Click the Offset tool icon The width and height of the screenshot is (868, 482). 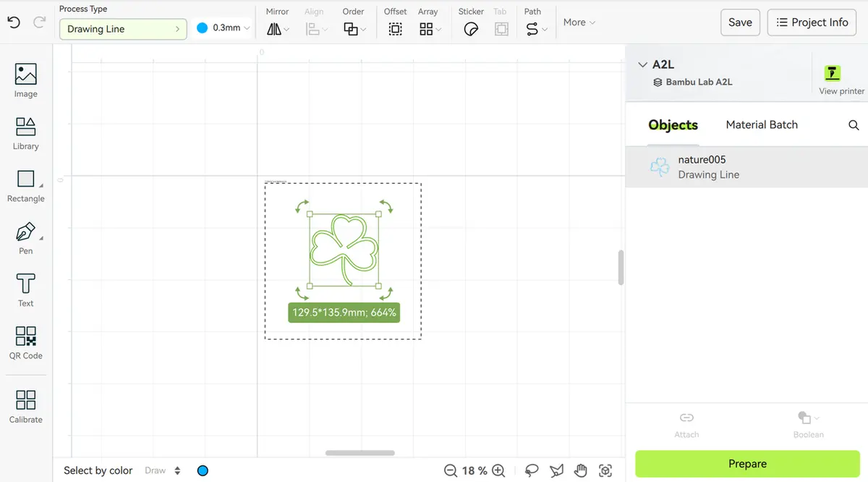395,30
